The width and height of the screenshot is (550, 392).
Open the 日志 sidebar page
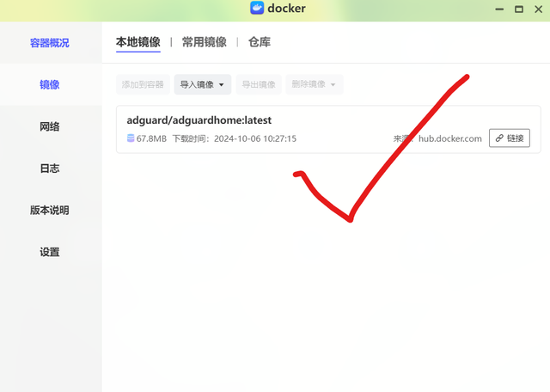(x=50, y=168)
